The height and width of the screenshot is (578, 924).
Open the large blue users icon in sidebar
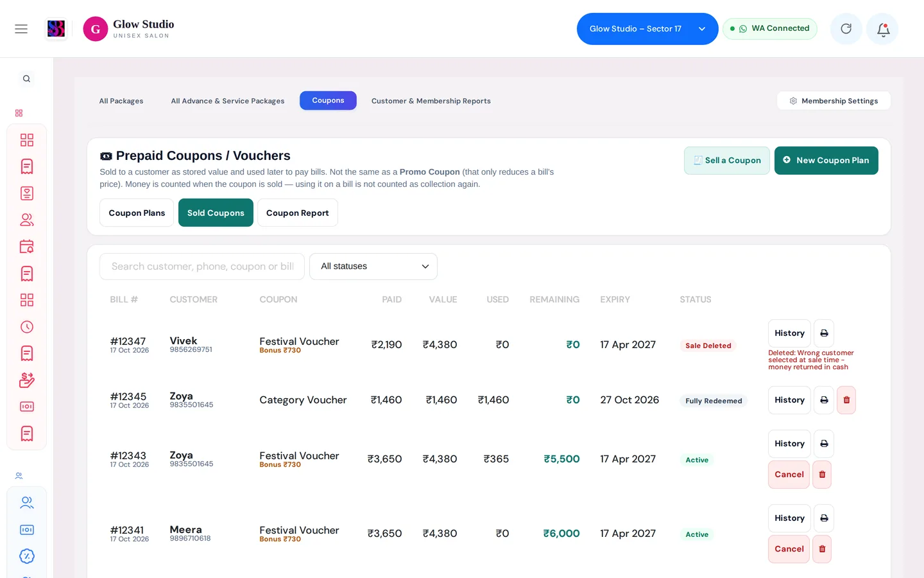click(27, 503)
